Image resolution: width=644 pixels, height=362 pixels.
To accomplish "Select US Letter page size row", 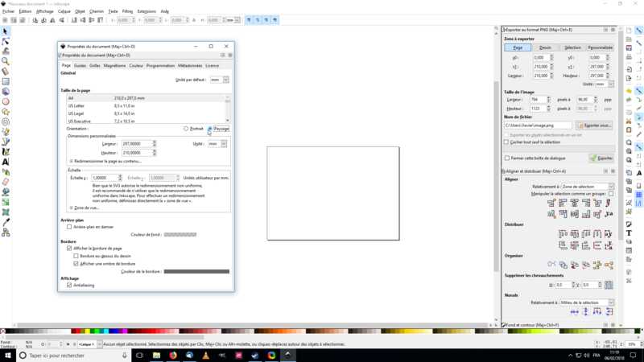I will click(146, 106).
